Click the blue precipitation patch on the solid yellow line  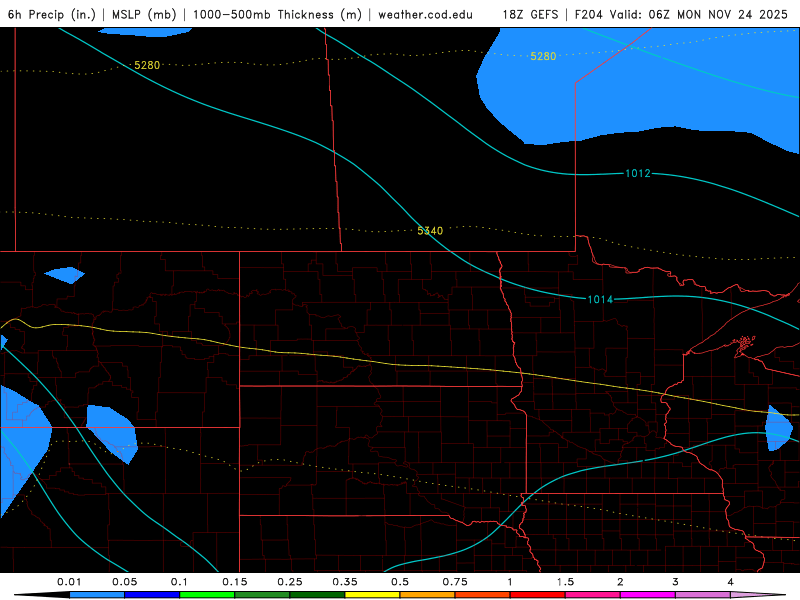pyautogui.click(x=779, y=428)
